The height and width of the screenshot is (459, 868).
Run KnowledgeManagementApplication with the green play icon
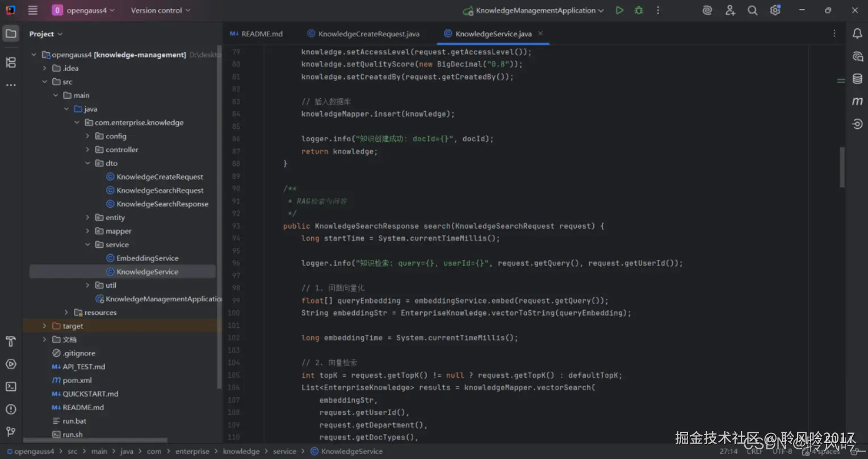pyautogui.click(x=619, y=10)
